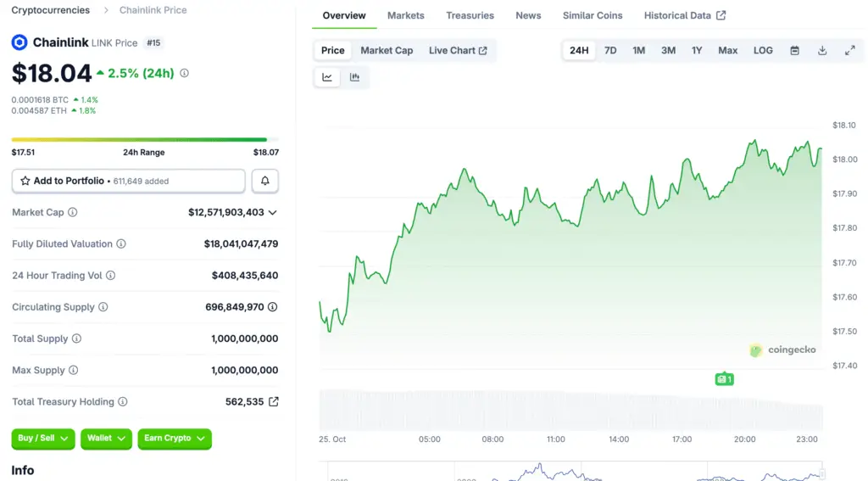Select the 24H time range
The image size is (868, 481).
point(579,51)
